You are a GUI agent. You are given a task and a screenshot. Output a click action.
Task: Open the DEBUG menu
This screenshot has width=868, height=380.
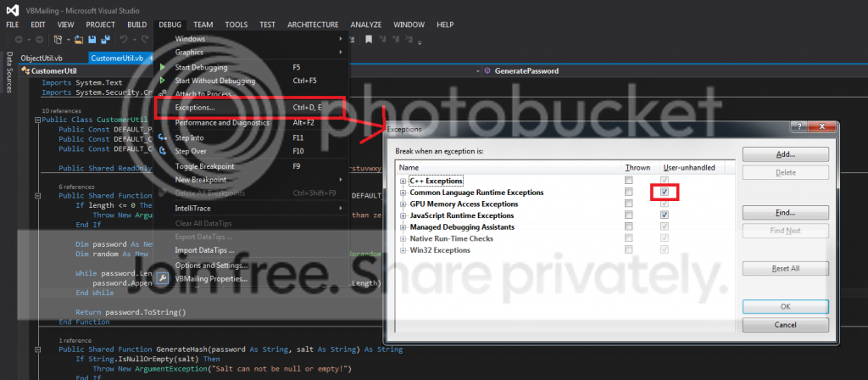(170, 25)
